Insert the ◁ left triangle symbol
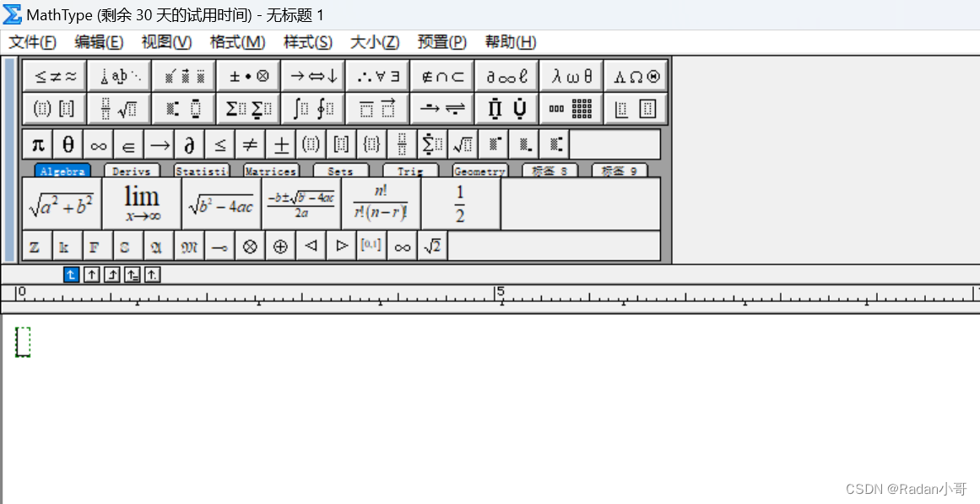980x504 pixels. click(311, 247)
